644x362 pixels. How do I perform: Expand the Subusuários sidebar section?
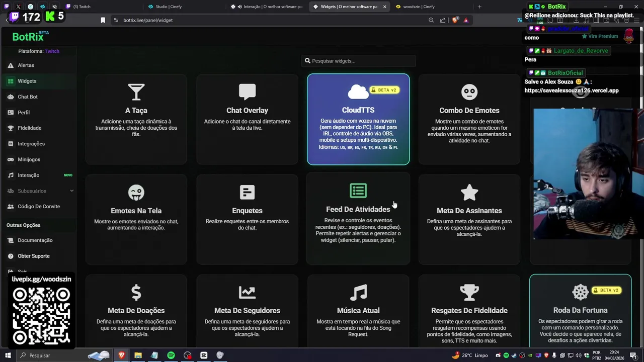40,191
